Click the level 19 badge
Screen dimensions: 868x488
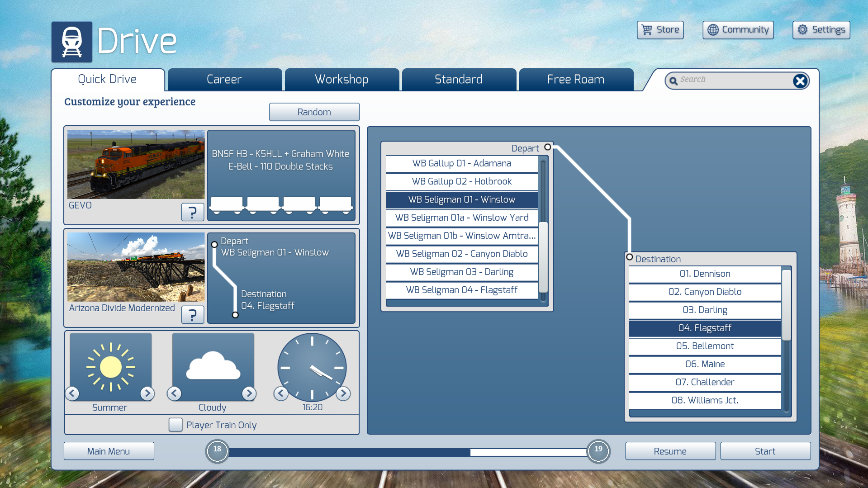coord(598,451)
